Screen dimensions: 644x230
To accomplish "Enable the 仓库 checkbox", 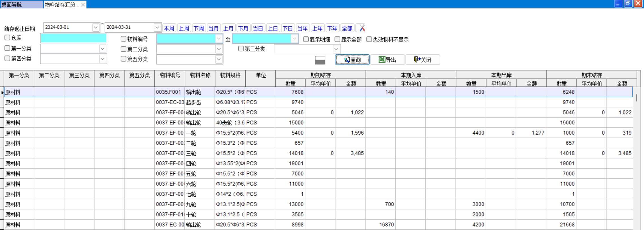I will [x=8, y=38].
